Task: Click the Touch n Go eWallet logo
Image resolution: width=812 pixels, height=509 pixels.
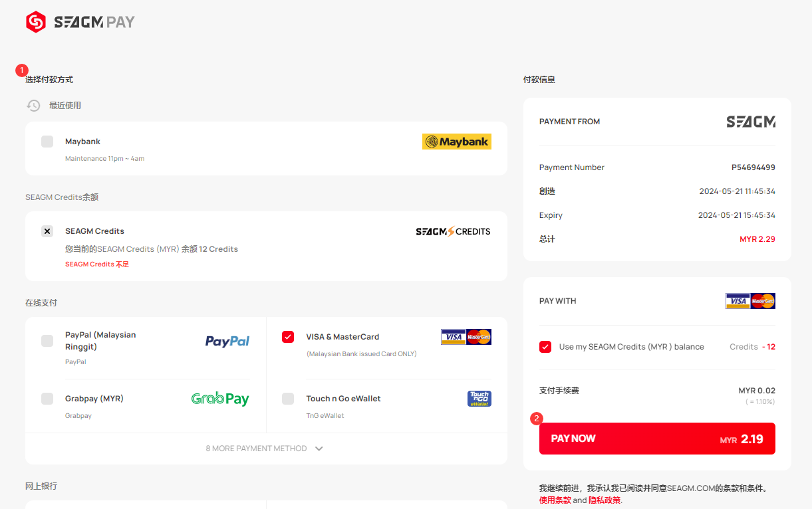Action: coord(479,399)
